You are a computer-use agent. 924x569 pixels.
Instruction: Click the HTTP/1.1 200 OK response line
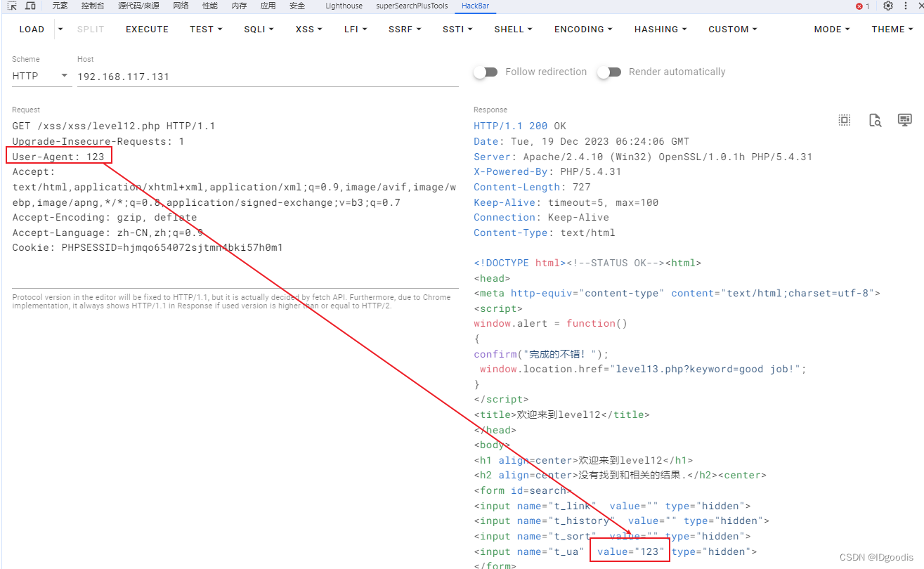(520, 126)
